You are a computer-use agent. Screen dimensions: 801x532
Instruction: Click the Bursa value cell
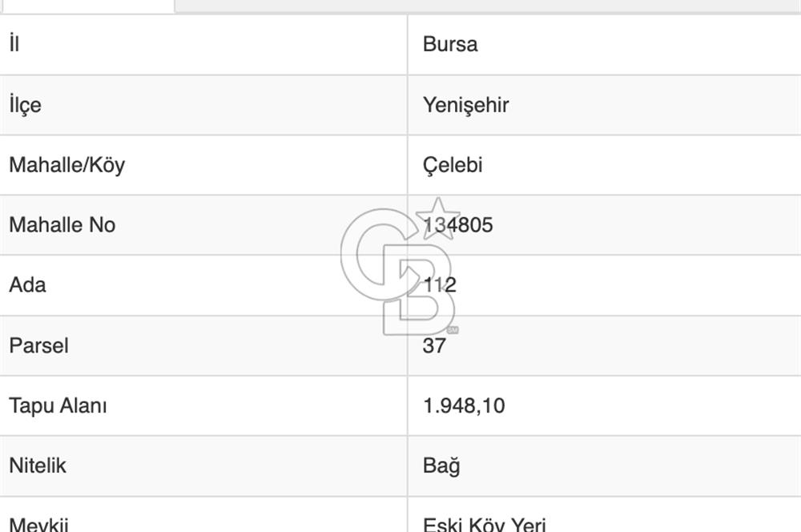[449, 45]
